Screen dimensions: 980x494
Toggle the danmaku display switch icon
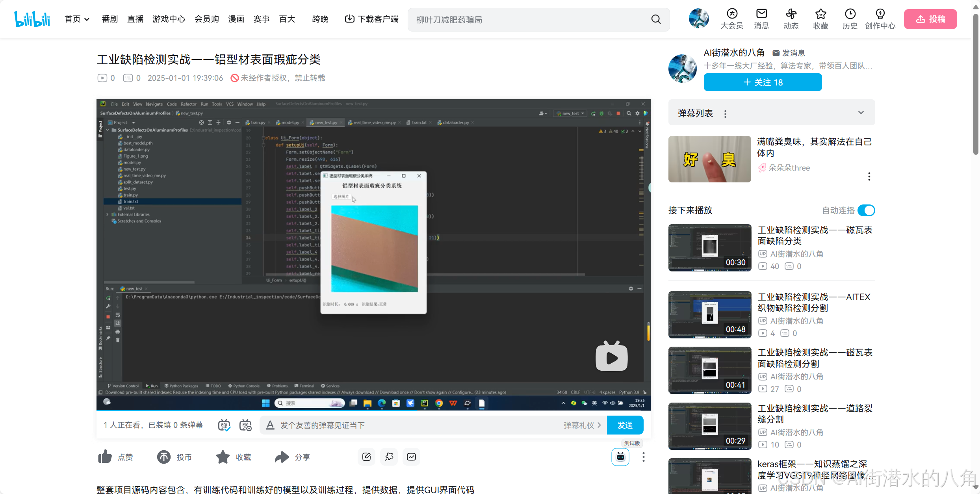tap(224, 425)
